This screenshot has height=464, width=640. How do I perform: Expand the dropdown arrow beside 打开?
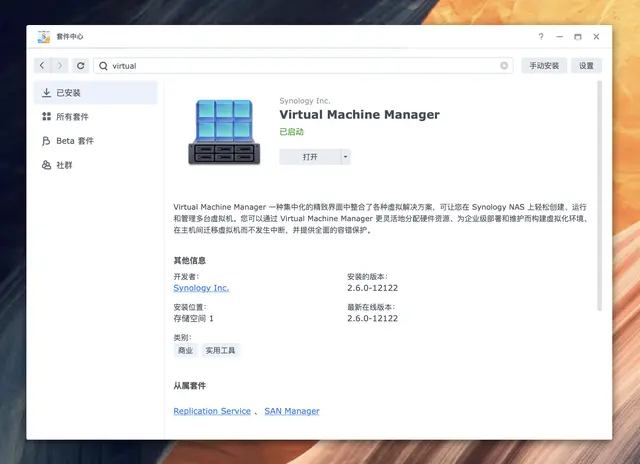coord(346,157)
